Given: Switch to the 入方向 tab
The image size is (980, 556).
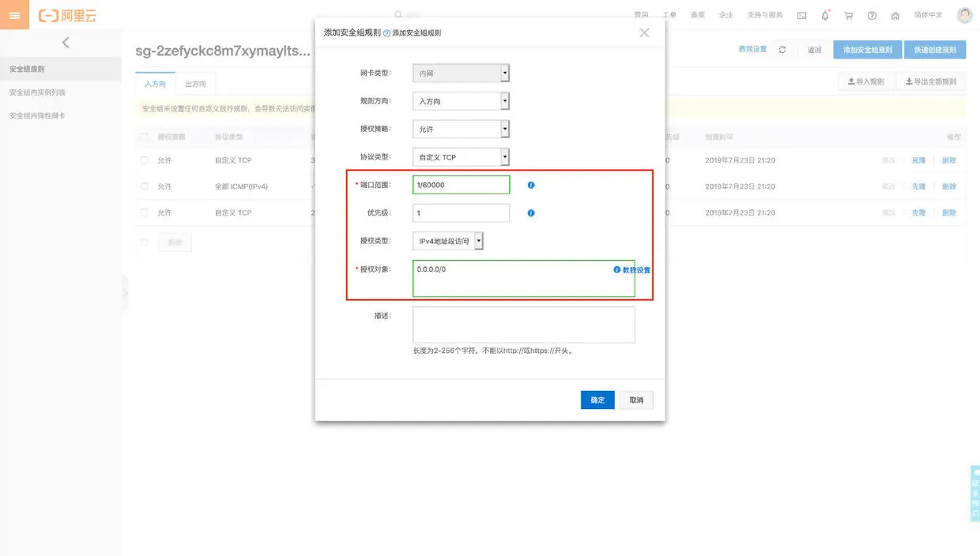Looking at the screenshot, I should point(155,84).
